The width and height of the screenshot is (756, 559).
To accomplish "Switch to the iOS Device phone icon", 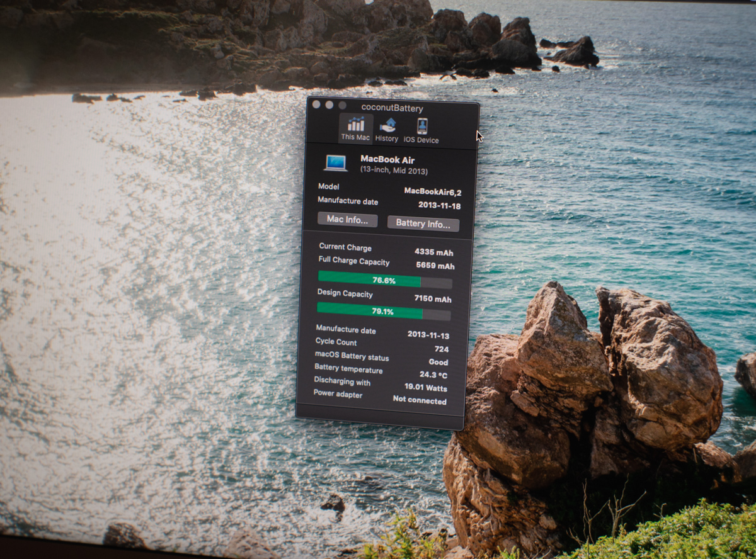I will click(421, 127).
